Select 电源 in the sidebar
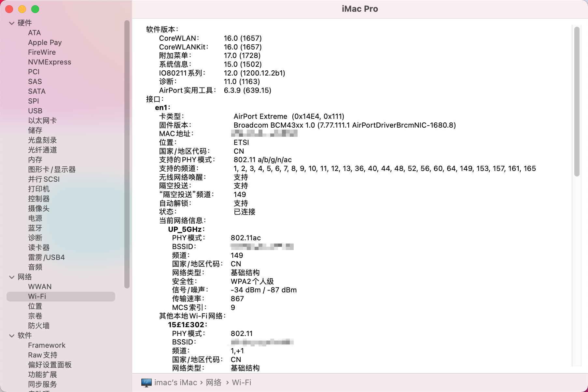The image size is (588, 392). [x=35, y=218]
